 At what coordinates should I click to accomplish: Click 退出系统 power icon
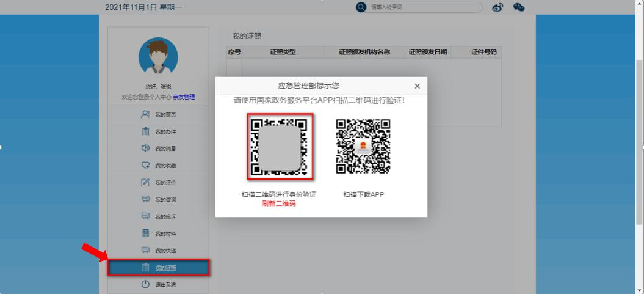[145, 284]
